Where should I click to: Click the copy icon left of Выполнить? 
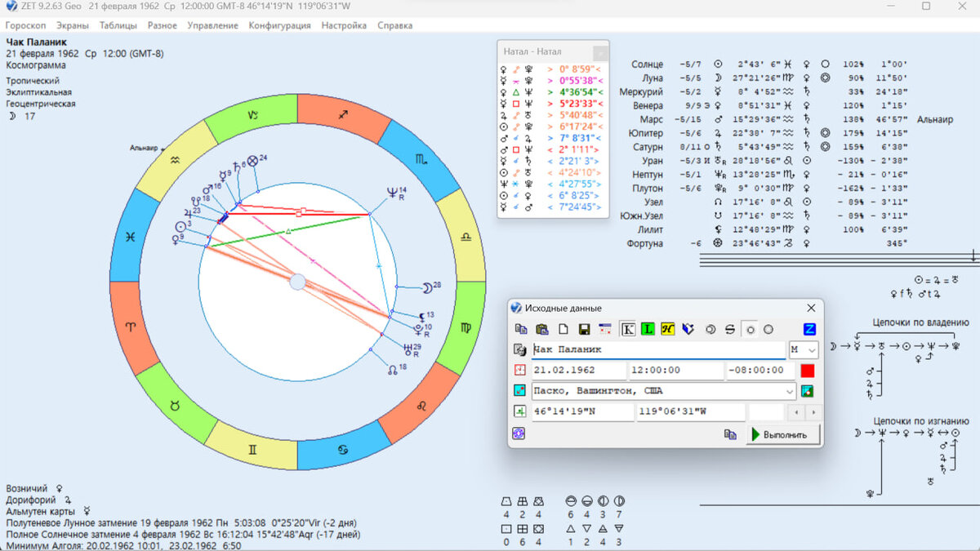point(730,435)
